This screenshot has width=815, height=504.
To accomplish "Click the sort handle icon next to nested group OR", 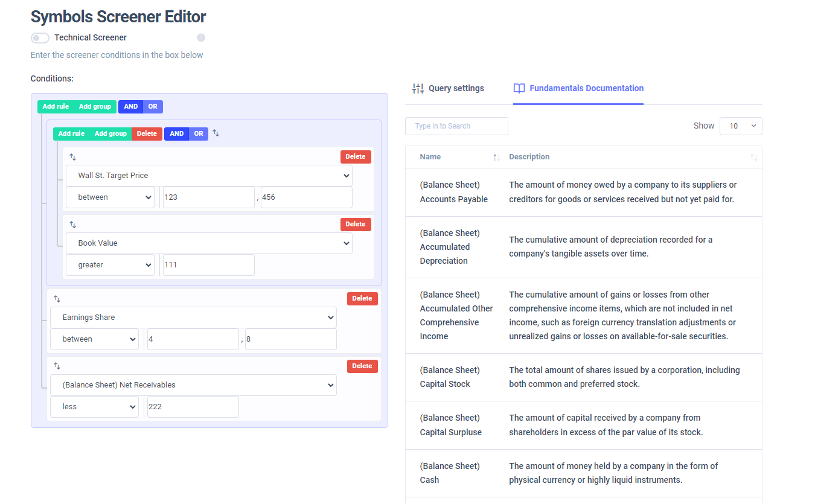I will 216,133.
